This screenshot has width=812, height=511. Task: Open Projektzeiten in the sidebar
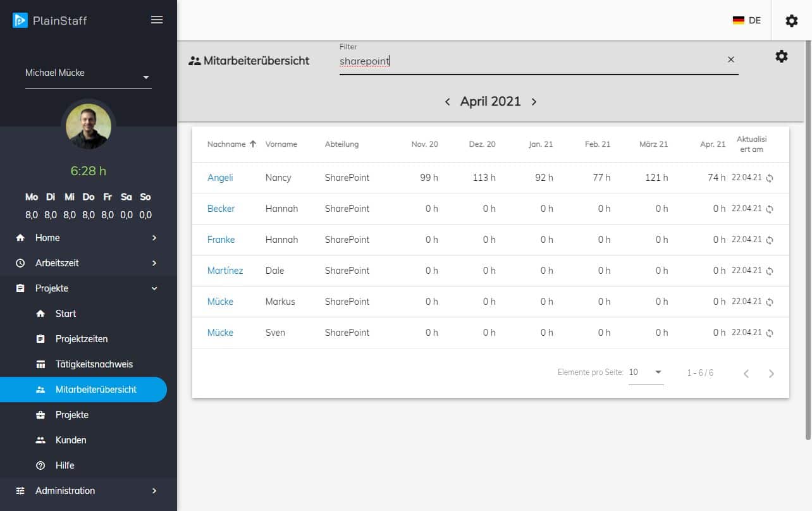click(x=82, y=339)
